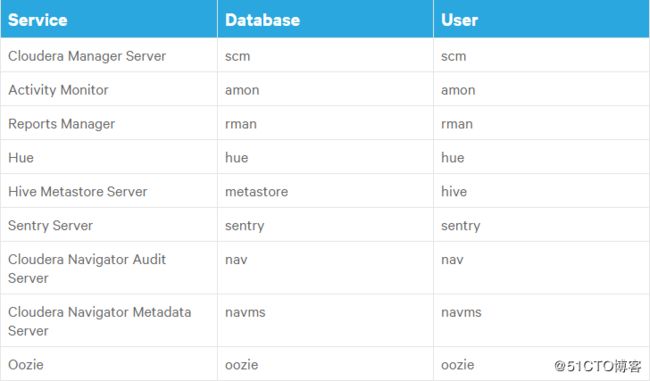The image size is (650, 381).
Task: Click the hive user name
Action: pyautogui.click(x=454, y=192)
